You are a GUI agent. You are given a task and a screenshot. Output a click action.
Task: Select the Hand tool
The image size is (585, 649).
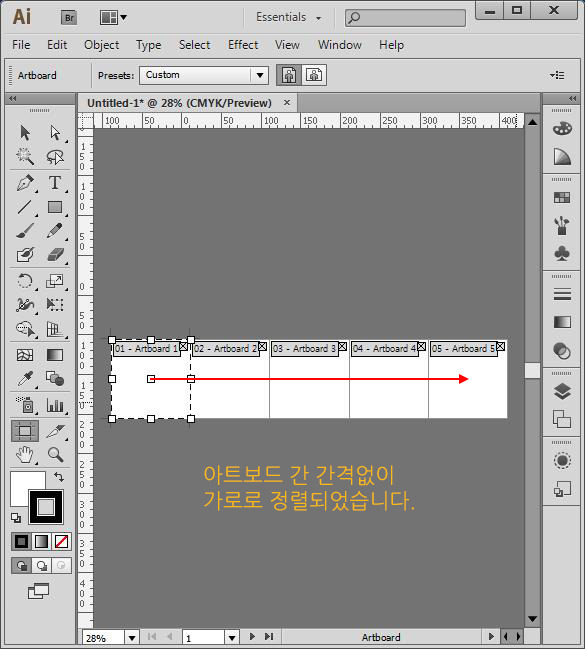pyautogui.click(x=25, y=455)
